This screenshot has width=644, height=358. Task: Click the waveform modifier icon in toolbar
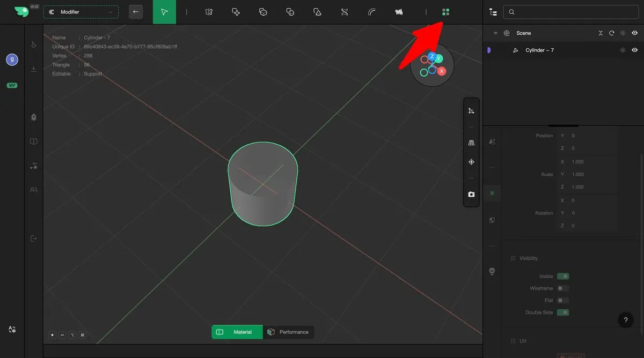399,12
